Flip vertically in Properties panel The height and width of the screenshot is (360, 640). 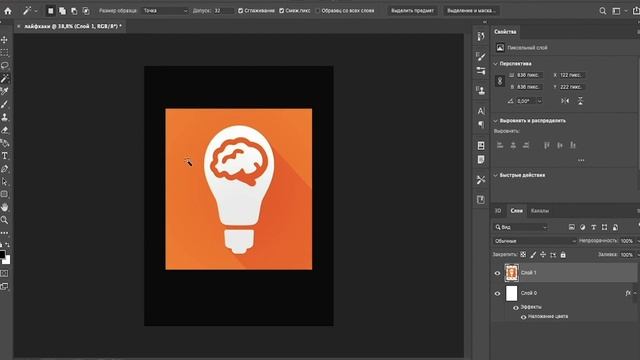[580, 101]
